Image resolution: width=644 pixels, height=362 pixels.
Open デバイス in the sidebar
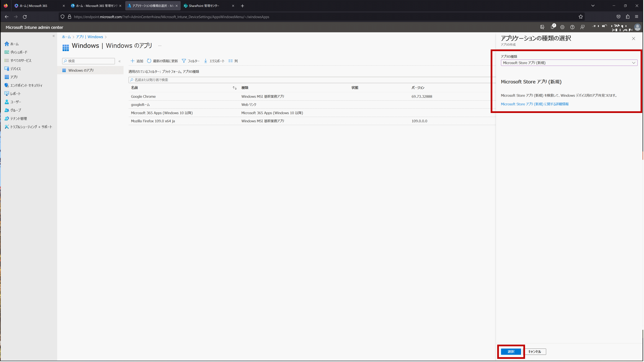pyautogui.click(x=13, y=69)
